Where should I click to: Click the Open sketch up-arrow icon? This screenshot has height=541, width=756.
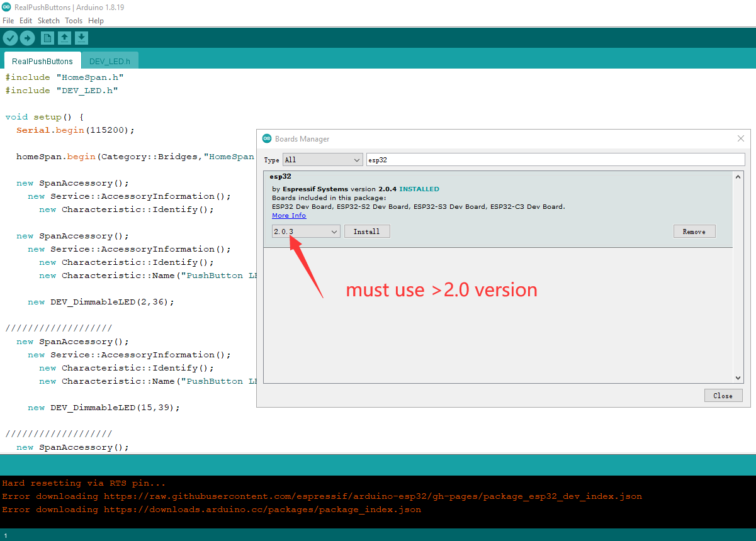point(64,38)
